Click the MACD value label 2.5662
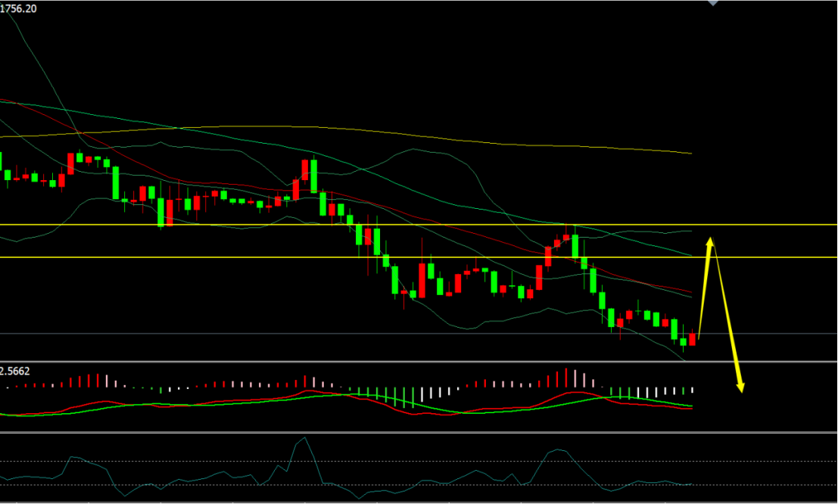Screen dimensions: 838x504 point(15,371)
